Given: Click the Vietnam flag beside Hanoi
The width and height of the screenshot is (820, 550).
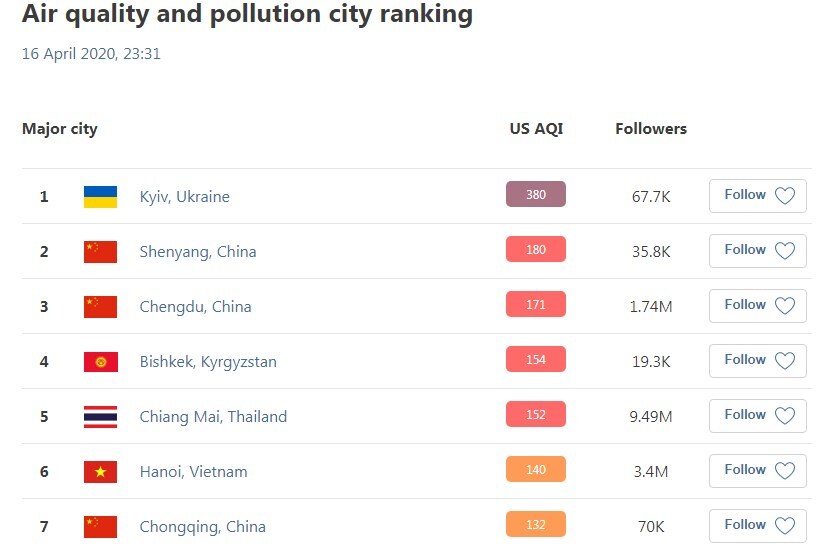Looking at the screenshot, I should click(100, 472).
